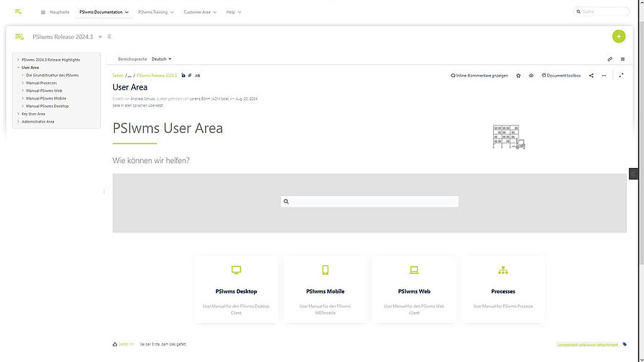This screenshot has height=362, width=644.
Task: Collapse the User Area tree node
Action: 18,67
